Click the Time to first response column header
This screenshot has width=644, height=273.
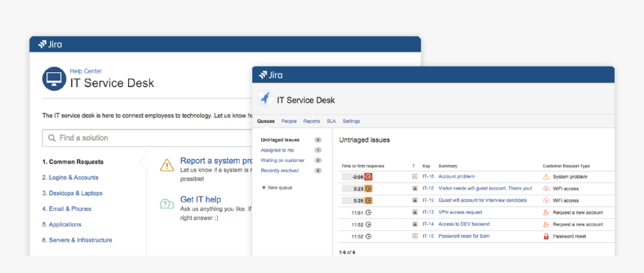click(x=363, y=166)
